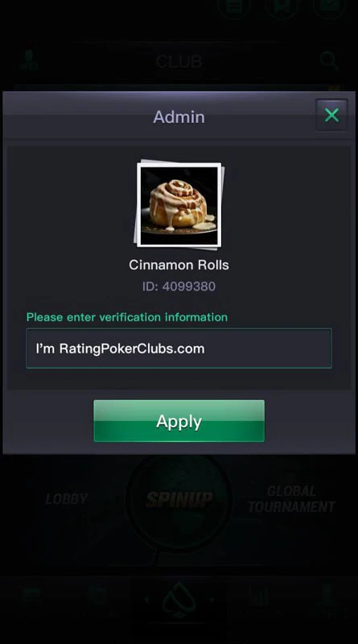
Task: Close the Admin dialog with the X
Action: [331, 115]
